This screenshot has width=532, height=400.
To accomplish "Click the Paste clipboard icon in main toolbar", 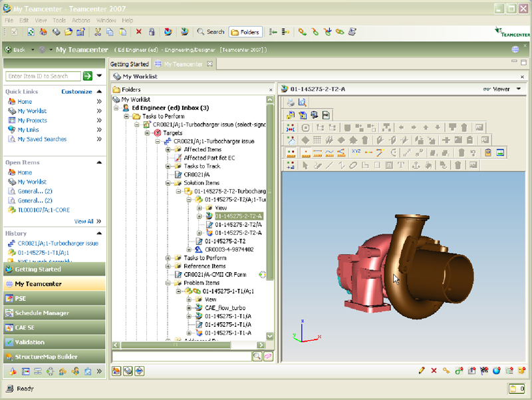I will click(122, 32).
